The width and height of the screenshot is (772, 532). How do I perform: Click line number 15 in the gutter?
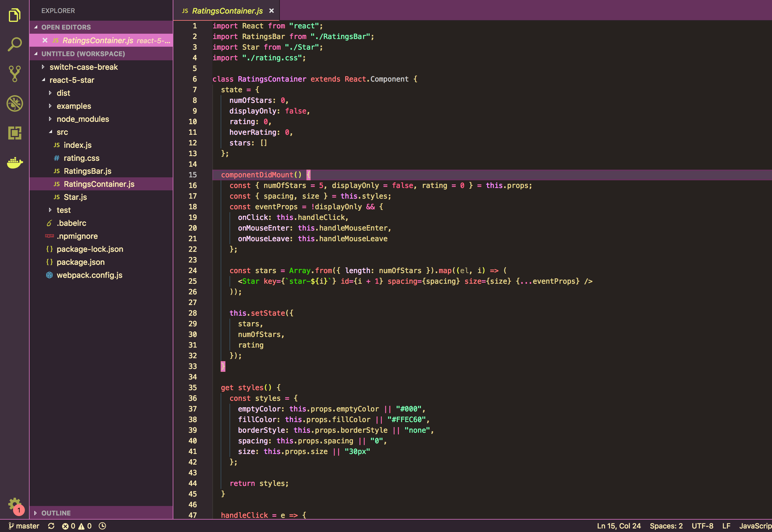193,175
